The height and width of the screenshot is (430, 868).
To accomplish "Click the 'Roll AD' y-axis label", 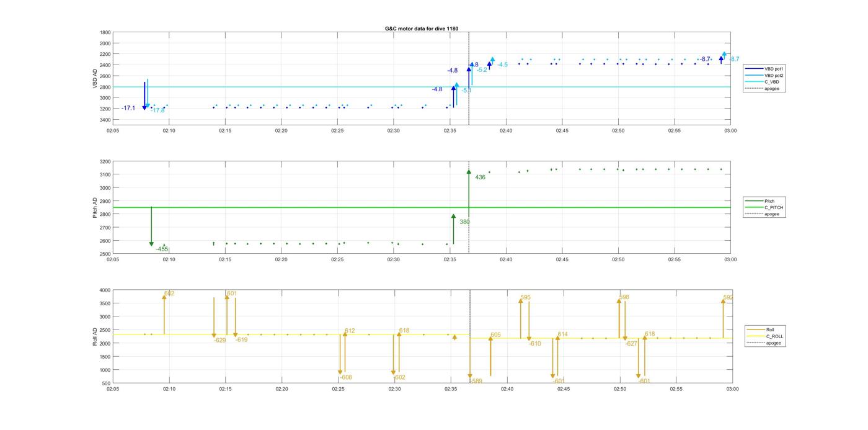I will click(x=95, y=336).
